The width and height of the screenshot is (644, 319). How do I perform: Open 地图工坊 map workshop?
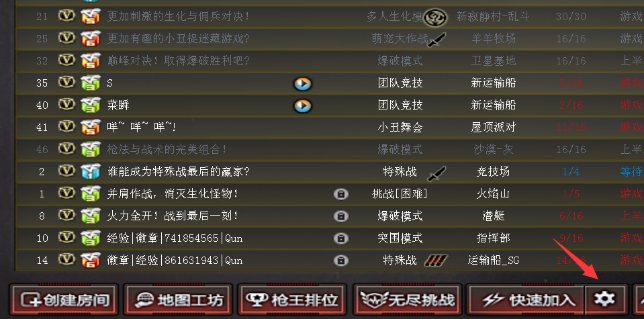(x=178, y=300)
